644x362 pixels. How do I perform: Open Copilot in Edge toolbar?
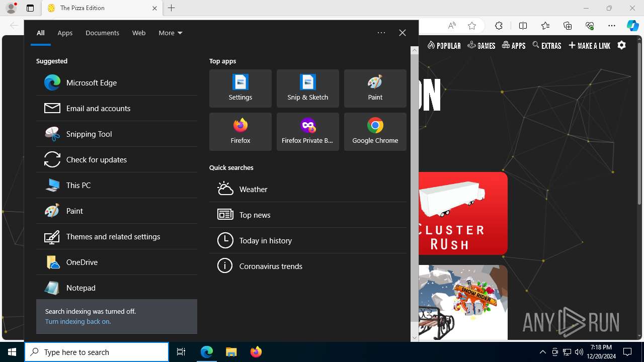[x=633, y=26]
